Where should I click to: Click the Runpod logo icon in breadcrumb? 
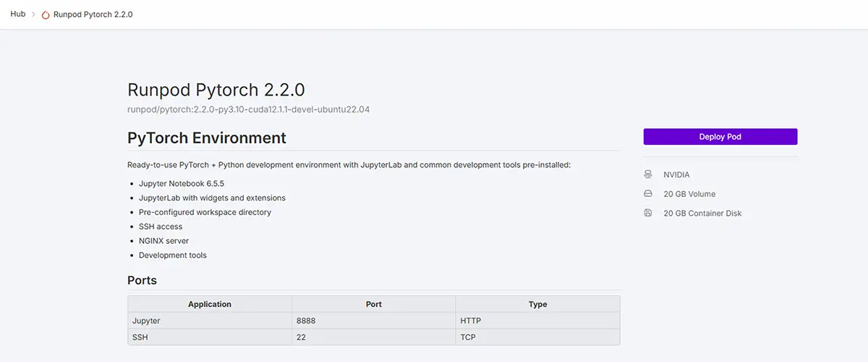[x=46, y=14]
